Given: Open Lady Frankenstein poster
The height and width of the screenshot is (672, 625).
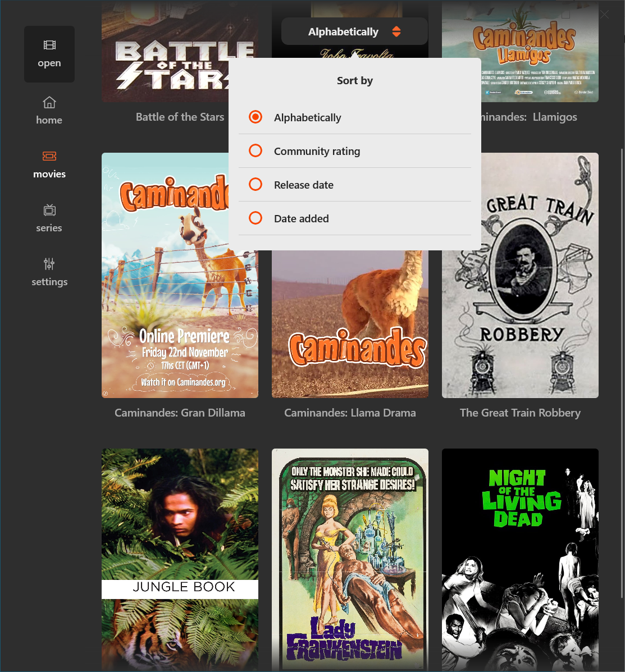Looking at the screenshot, I should [350, 560].
